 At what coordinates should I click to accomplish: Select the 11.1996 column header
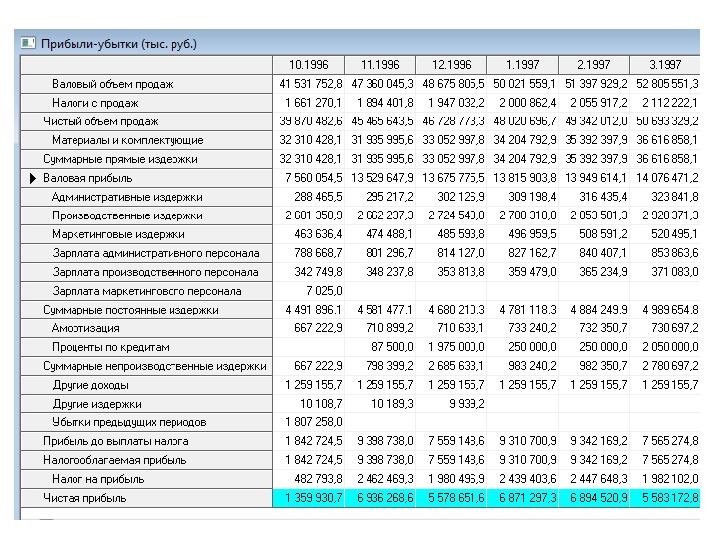click(380, 65)
